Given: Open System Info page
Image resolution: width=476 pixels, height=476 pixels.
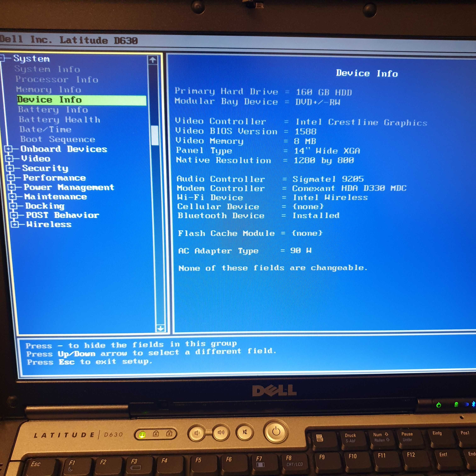Looking at the screenshot, I should [47, 69].
